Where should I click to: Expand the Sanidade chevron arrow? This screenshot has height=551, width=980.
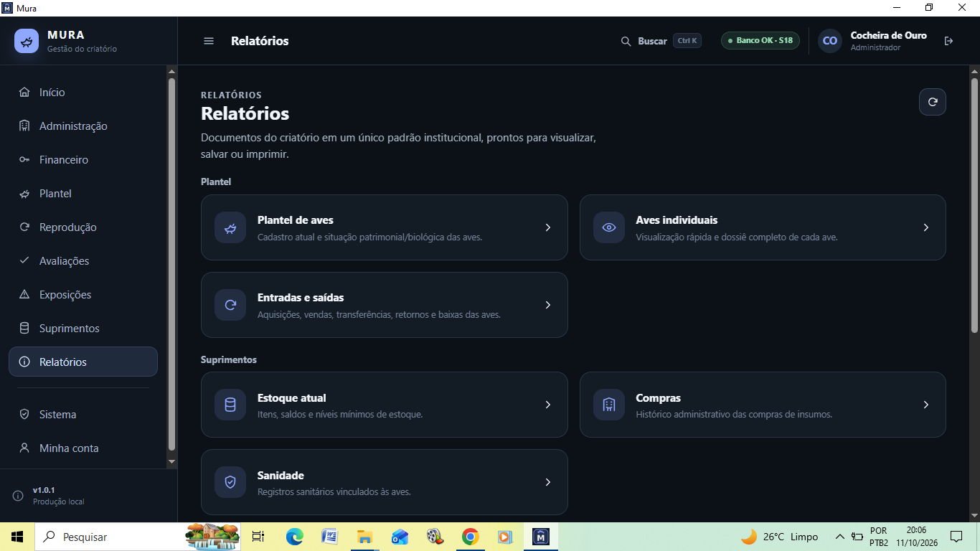[x=547, y=482]
